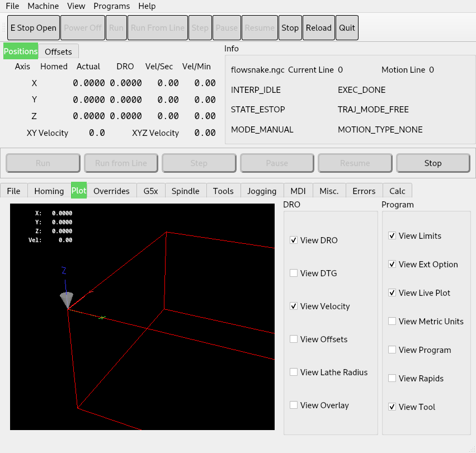The width and height of the screenshot is (476, 453).
Task: Click the large Resume button
Action: click(355, 163)
